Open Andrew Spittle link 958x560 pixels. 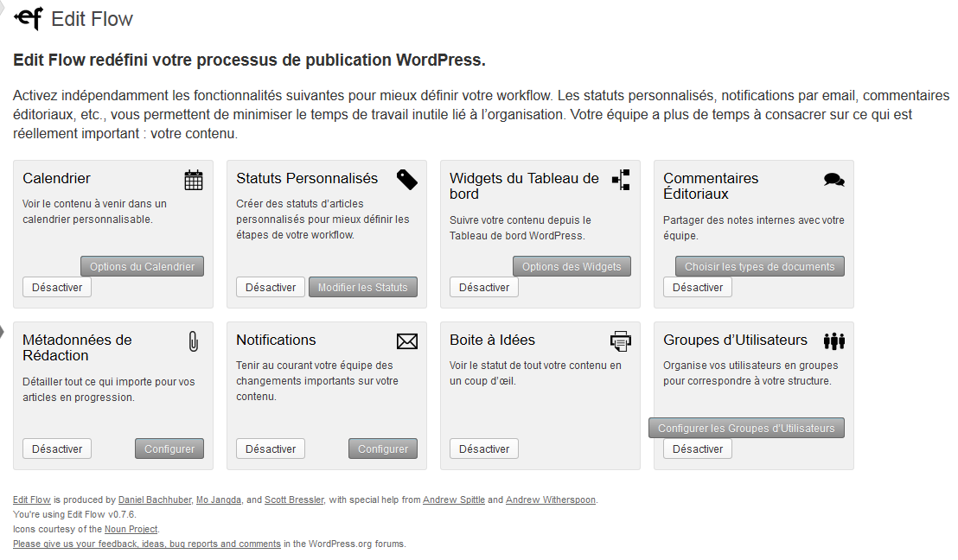[454, 500]
